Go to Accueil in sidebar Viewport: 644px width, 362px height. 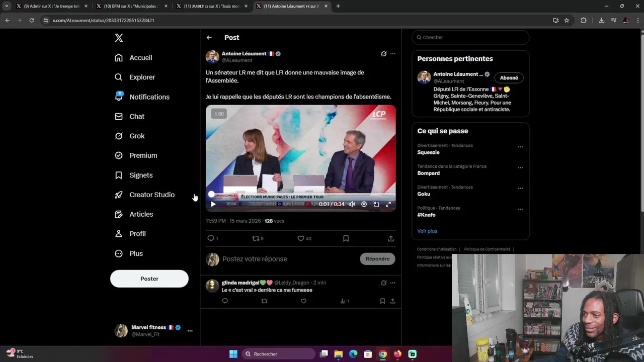pos(133,58)
